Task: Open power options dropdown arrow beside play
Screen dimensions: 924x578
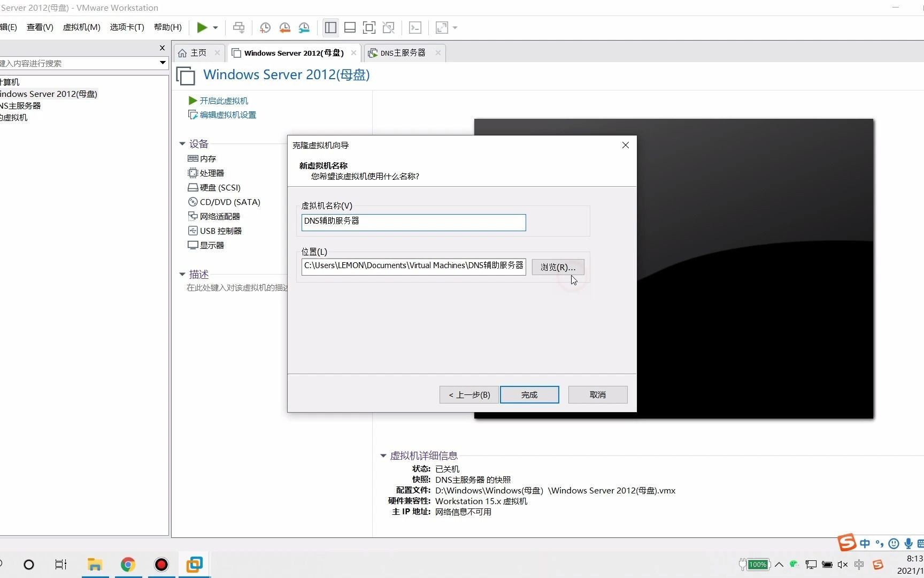Action: [215, 27]
